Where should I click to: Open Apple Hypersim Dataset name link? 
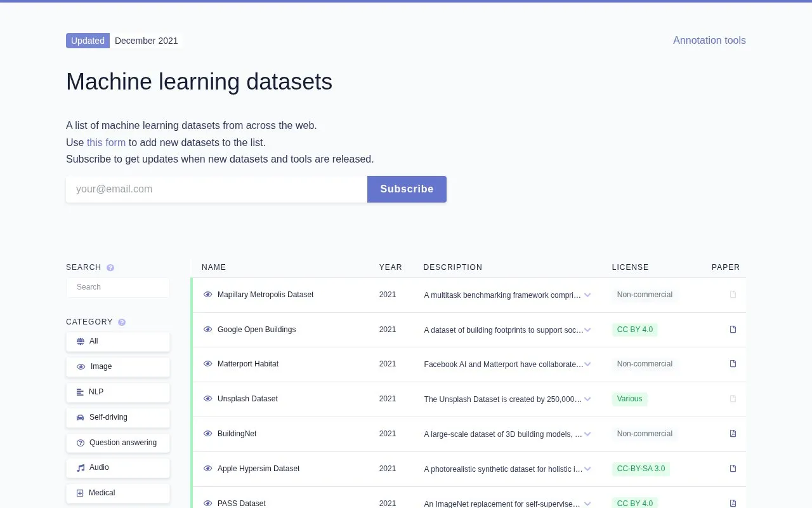pos(258,469)
